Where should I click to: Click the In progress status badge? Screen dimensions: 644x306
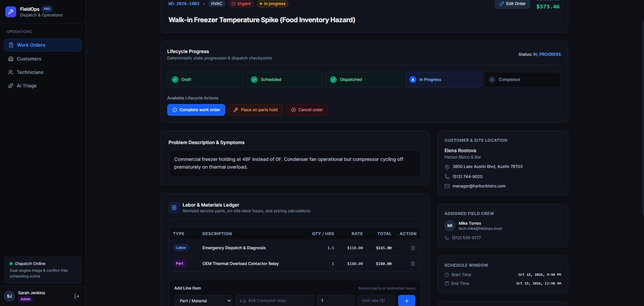tap(273, 4)
